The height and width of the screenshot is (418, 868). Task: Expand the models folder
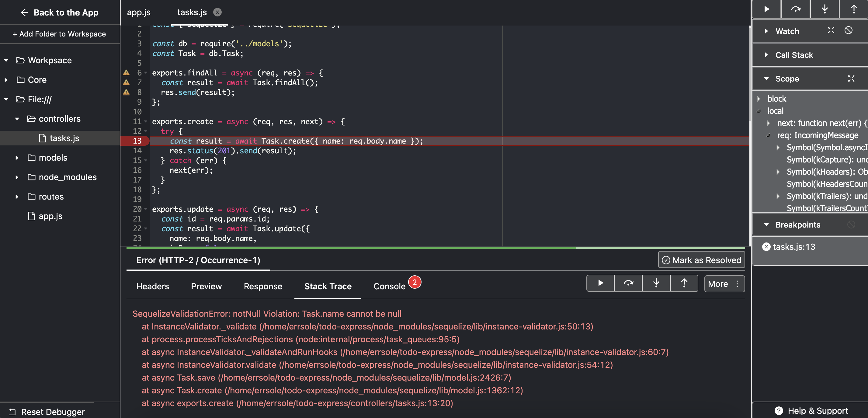click(x=17, y=158)
